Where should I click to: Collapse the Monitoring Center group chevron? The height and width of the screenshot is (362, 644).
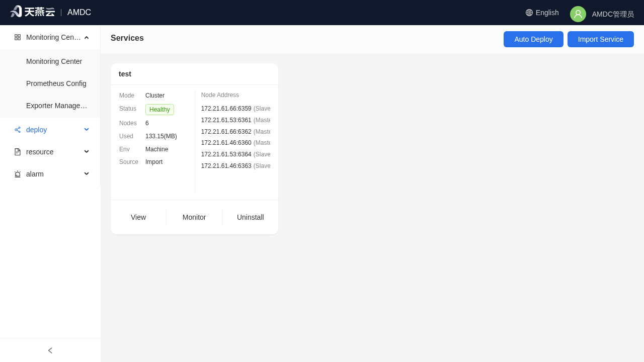87,37
